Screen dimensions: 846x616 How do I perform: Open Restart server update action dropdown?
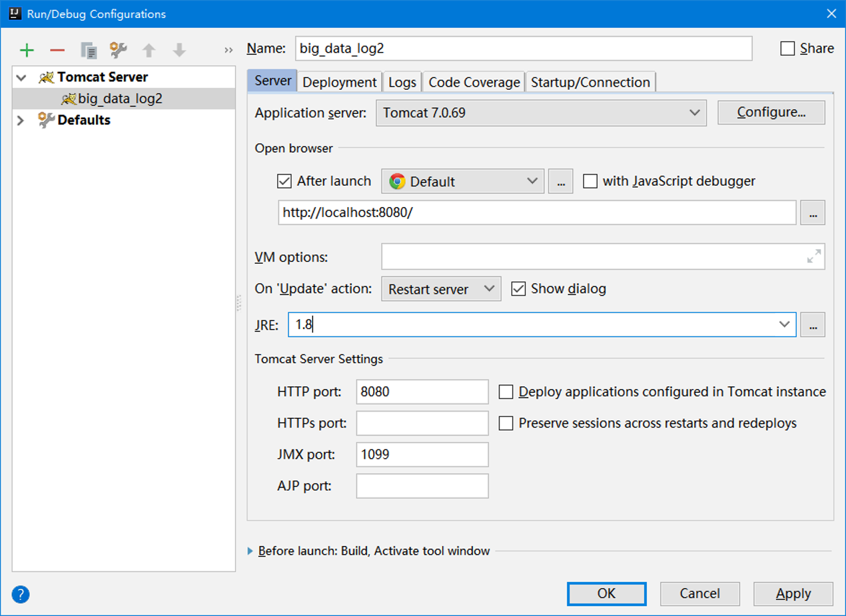click(x=441, y=289)
